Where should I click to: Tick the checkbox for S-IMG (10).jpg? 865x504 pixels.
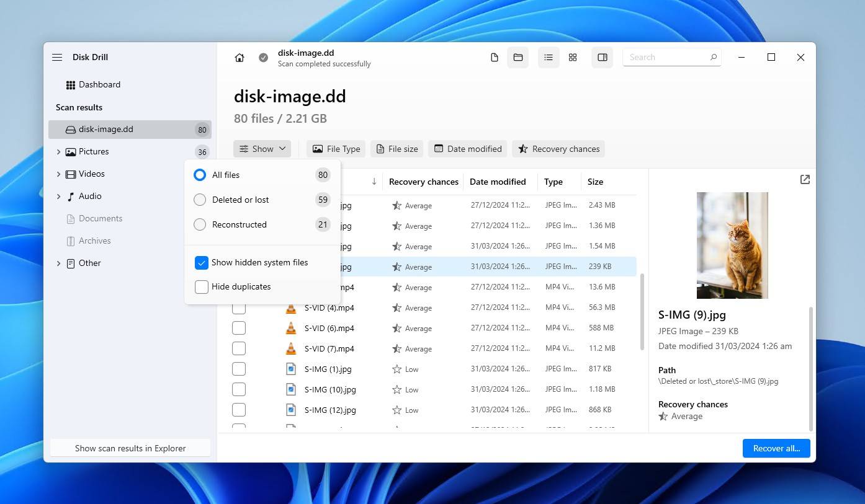pyautogui.click(x=239, y=389)
